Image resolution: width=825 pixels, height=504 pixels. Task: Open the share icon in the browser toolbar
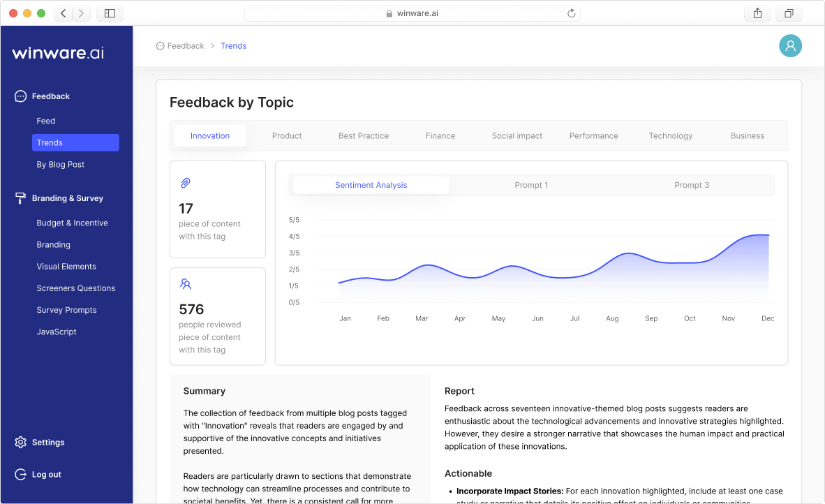point(757,13)
